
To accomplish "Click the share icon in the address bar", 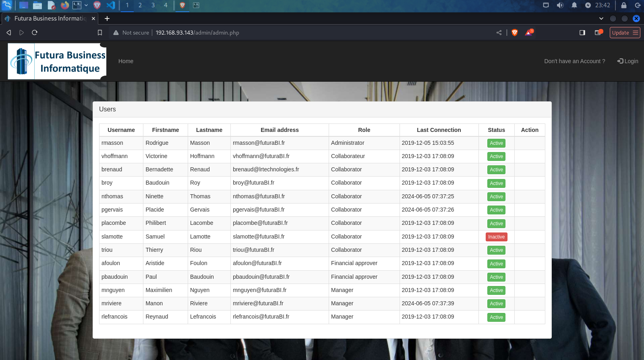I will (499, 33).
